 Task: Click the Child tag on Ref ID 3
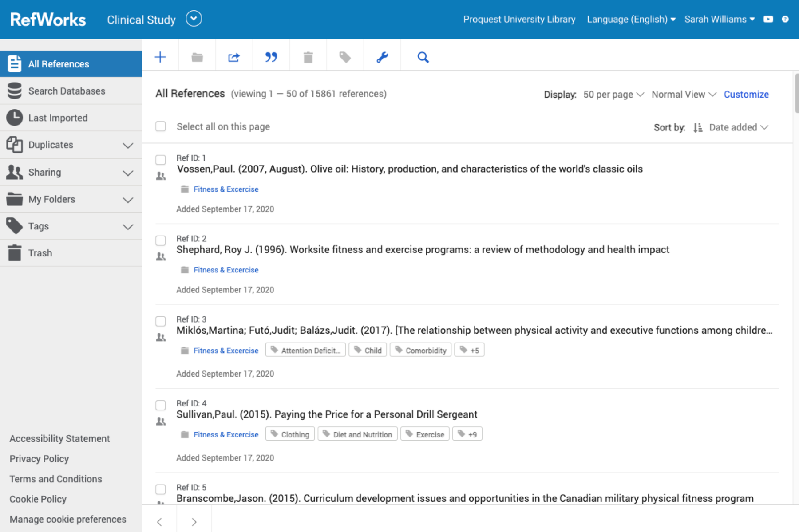368,350
